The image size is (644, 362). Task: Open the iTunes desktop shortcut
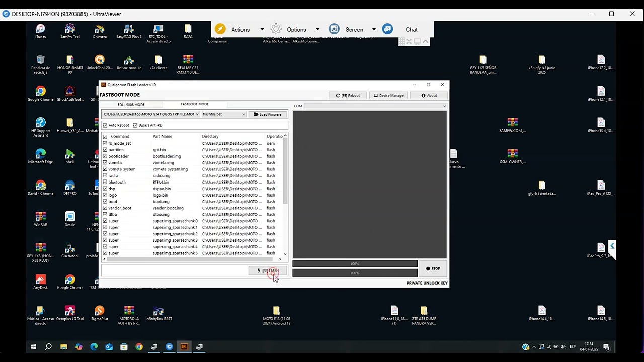[40, 31]
